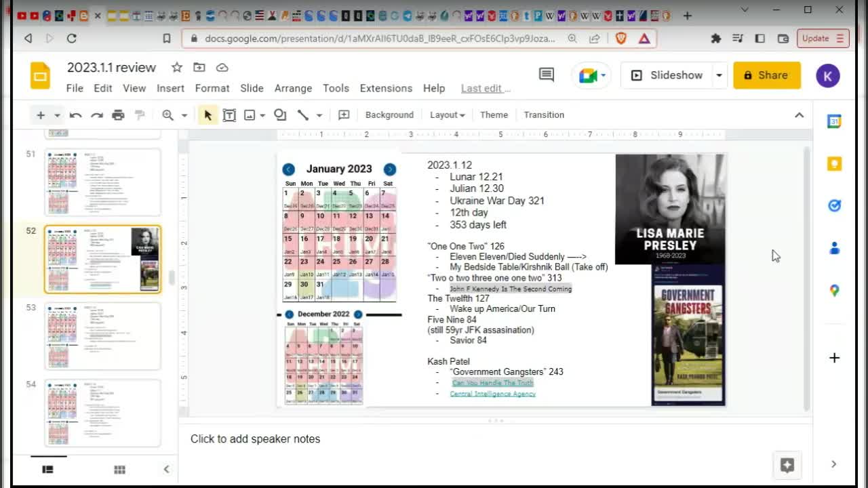Select slide 51 thumbnail
This screenshot has height=488, width=868.
103,182
